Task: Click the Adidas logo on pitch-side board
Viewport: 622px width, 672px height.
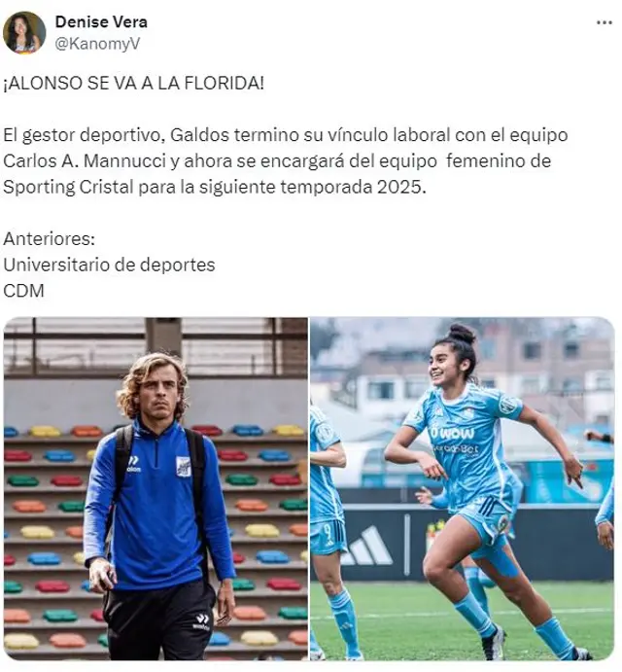Action: pyautogui.click(x=366, y=546)
